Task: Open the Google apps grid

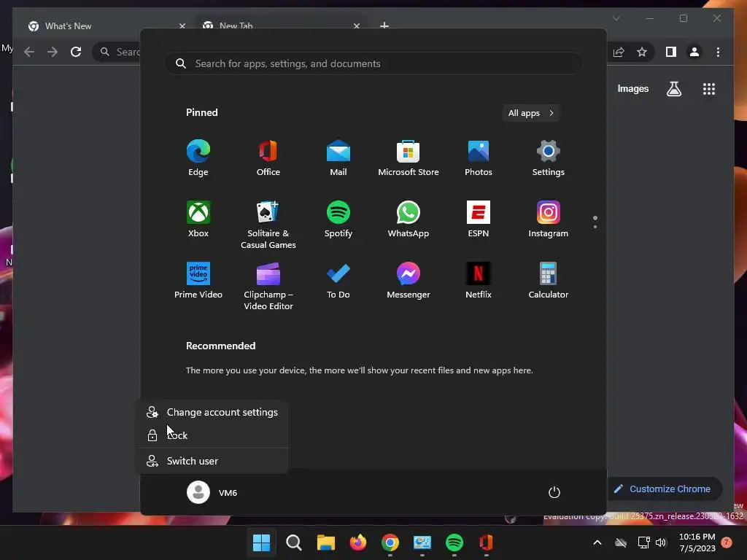Action: [x=709, y=89]
